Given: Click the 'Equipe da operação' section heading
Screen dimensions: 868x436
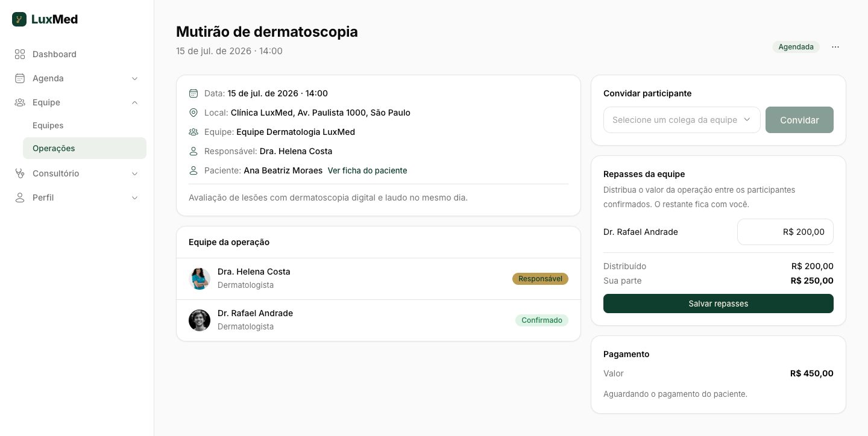Looking at the screenshot, I should pyautogui.click(x=229, y=242).
